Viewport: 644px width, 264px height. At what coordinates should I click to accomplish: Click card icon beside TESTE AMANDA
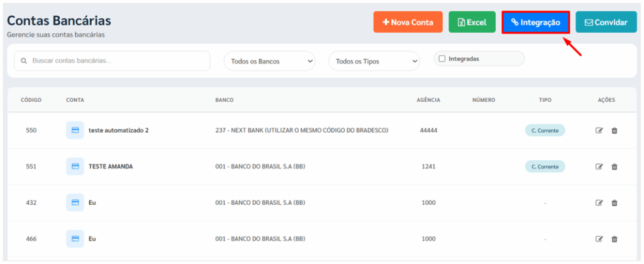[x=75, y=167]
